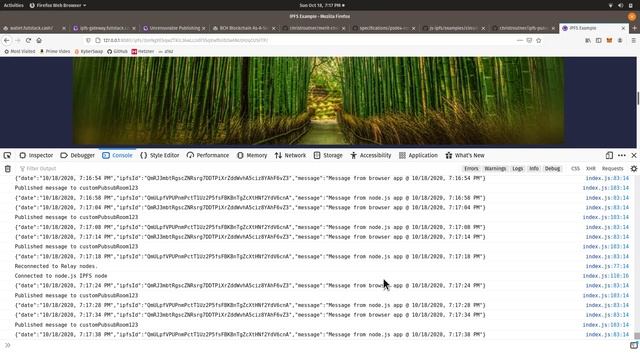The width and height of the screenshot is (640, 360).
Task: Open the KyberSwap bookmark
Action: click(x=89, y=51)
